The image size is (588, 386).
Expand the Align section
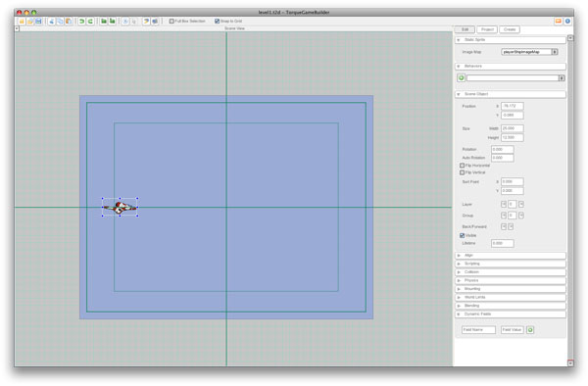[511, 256]
